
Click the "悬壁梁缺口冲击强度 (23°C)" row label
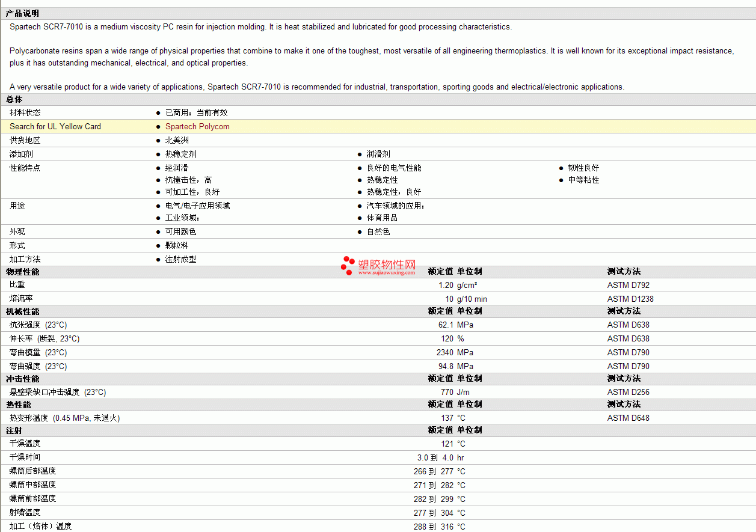58,392
